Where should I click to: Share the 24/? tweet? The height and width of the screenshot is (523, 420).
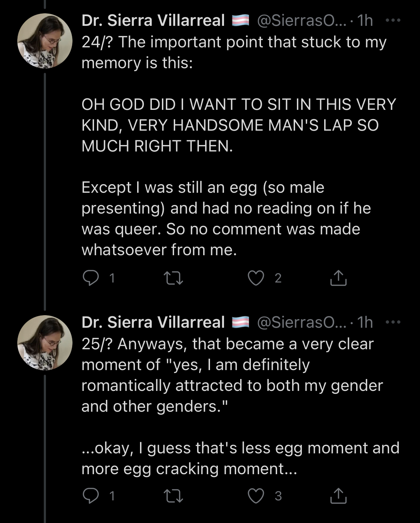click(338, 278)
